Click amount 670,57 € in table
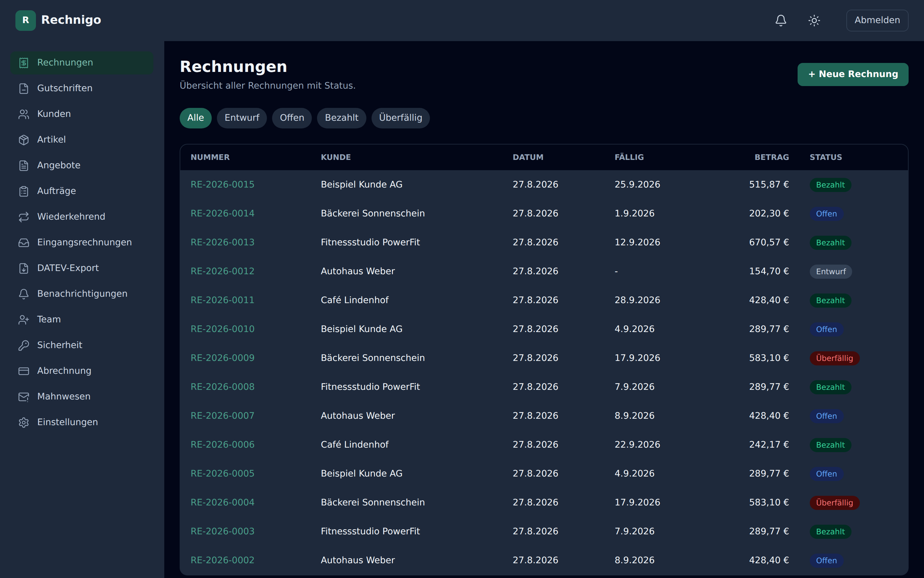Screen dimensions: 924x578 tap(769, 242)
